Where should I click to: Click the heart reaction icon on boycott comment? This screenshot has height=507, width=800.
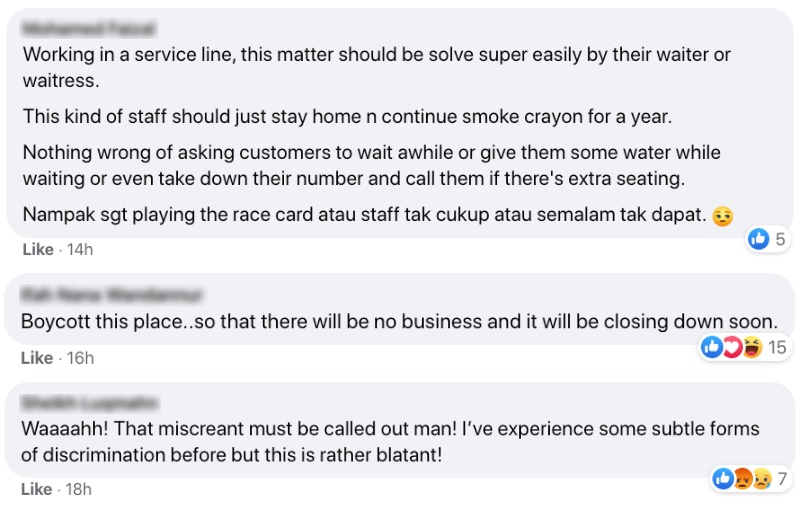point(732,347)
